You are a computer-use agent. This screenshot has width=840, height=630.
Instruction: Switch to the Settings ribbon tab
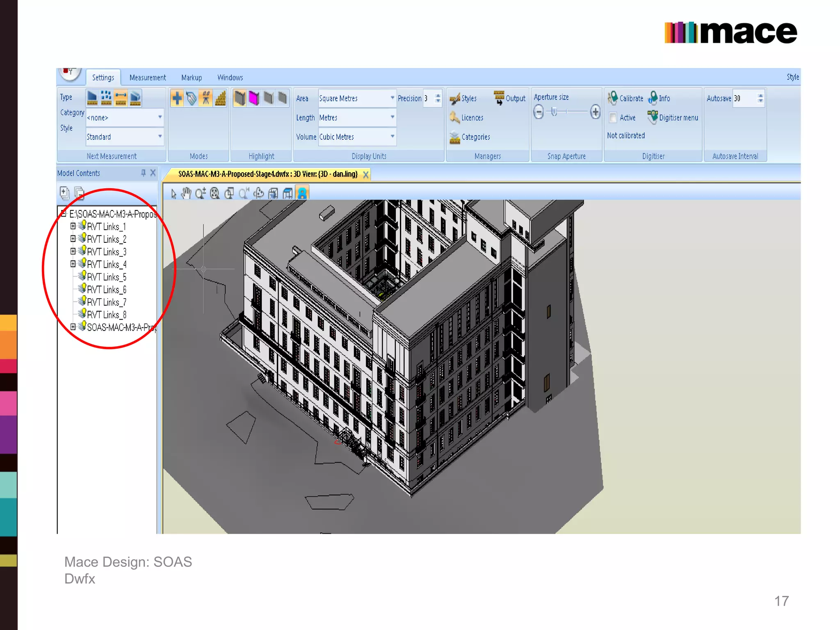pos(103,78)
